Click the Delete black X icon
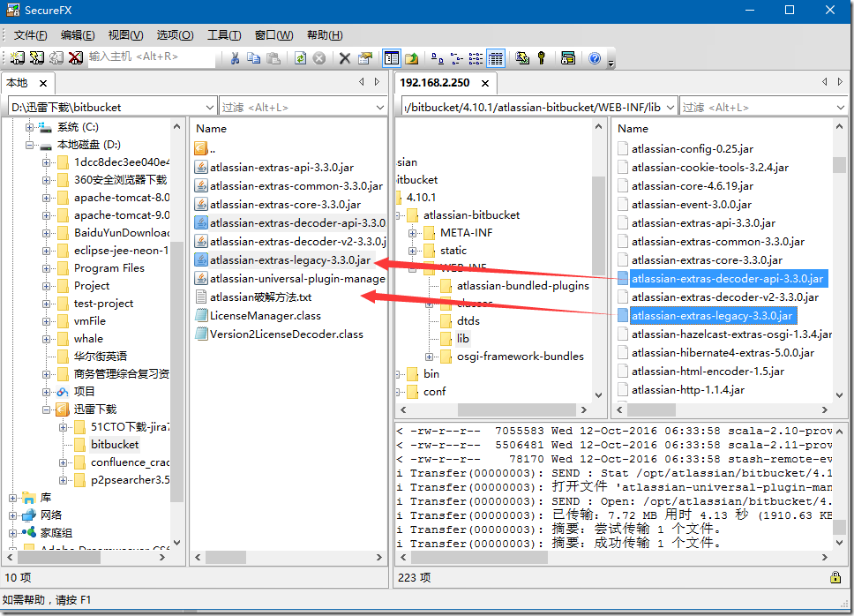Image resolution: width=854 pixels, height=616 pixels. 345,58
